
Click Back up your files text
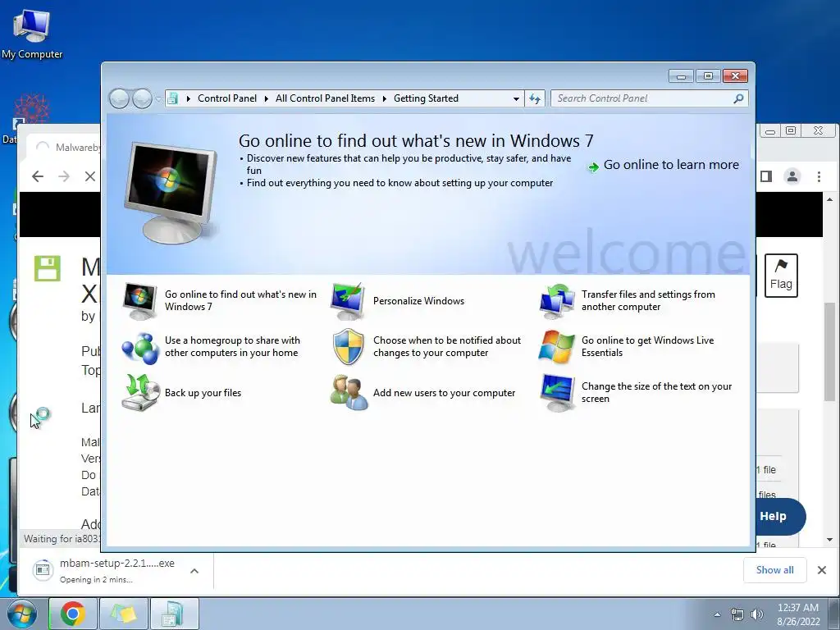click(x=203, y=393)
